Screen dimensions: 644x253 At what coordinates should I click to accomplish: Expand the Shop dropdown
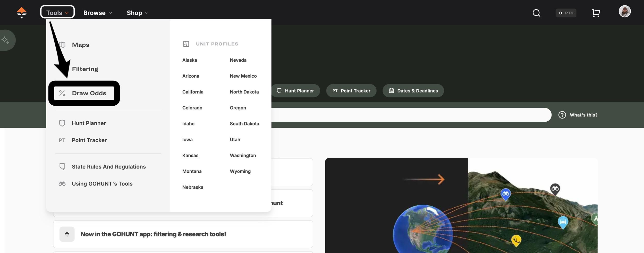(137, 13)
